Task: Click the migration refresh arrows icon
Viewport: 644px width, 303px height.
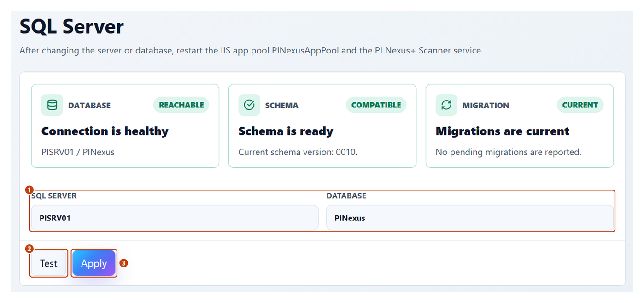Action: tap(446, 105)
